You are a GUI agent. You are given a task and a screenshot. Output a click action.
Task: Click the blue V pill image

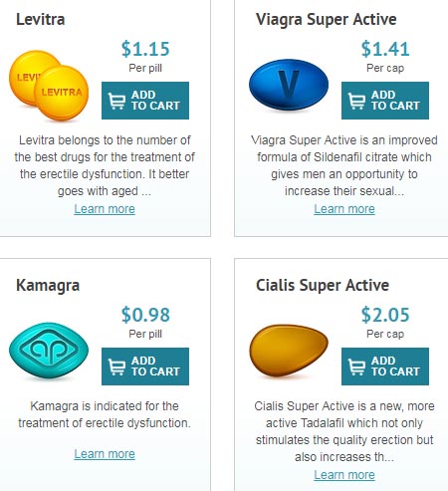coord(289,85)
